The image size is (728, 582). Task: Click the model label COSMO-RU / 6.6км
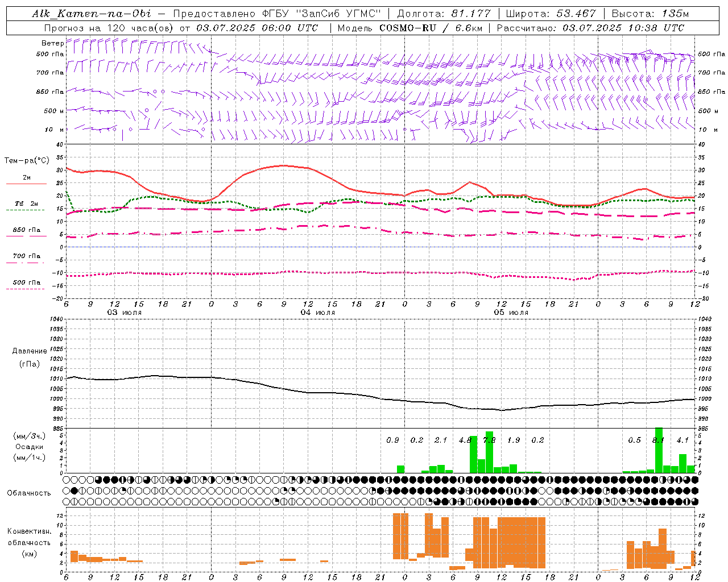[x=431, y=28]
